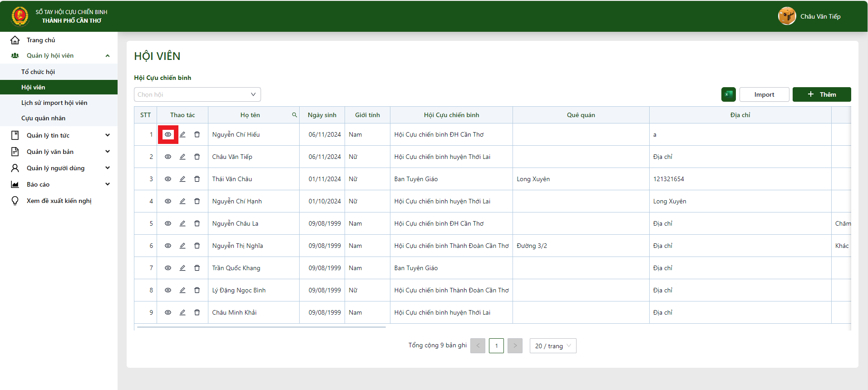Expand the Quản lý văn bản menu

click(59, 152)
